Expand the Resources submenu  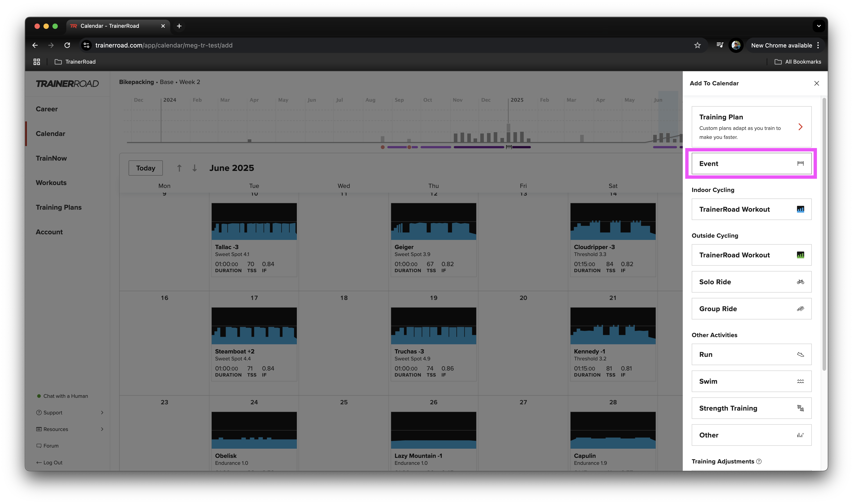coord(102,429)
